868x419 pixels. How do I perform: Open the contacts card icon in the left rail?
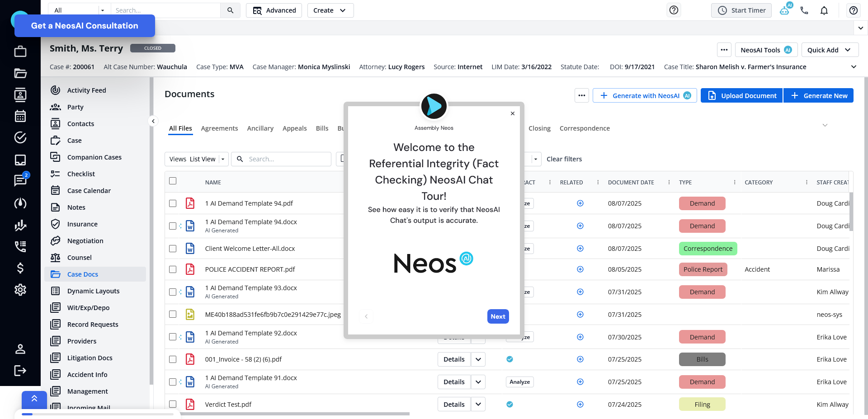tap(20, 94)
